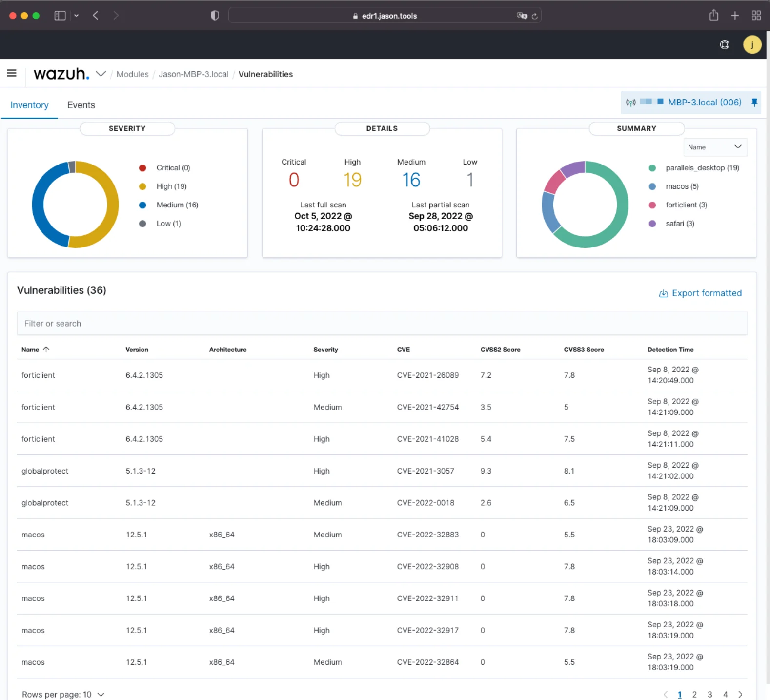
Task: Click the translate icon in the address bar
Action: click(x=522, y=16)
